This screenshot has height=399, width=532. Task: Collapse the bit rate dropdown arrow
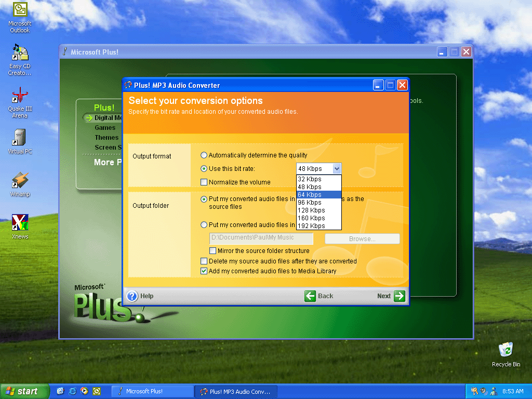click(336, 169)
